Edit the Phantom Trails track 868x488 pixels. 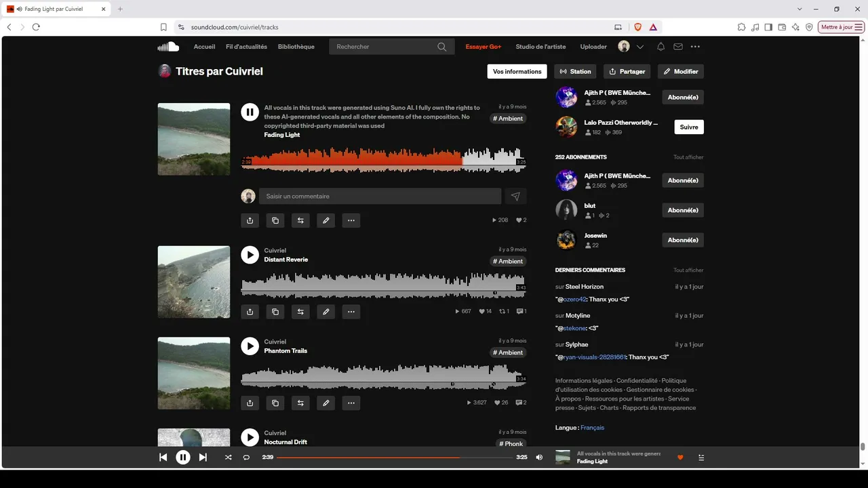[326, 403]
